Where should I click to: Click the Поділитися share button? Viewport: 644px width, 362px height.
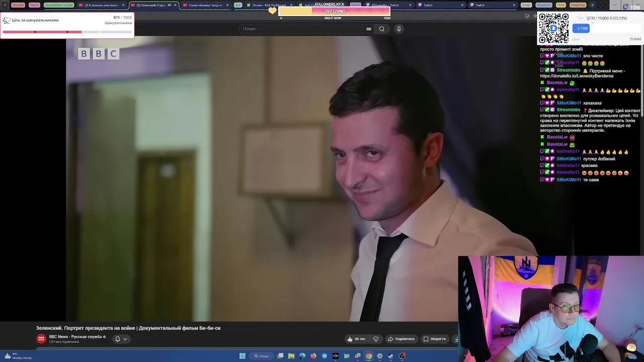[x=401, y=339]
